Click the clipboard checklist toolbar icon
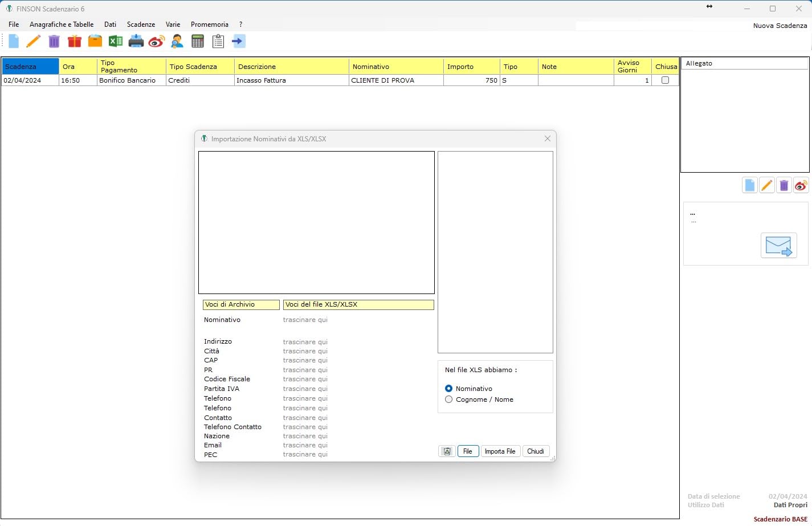The image size is (812, 526). click(x=218, y=41)
